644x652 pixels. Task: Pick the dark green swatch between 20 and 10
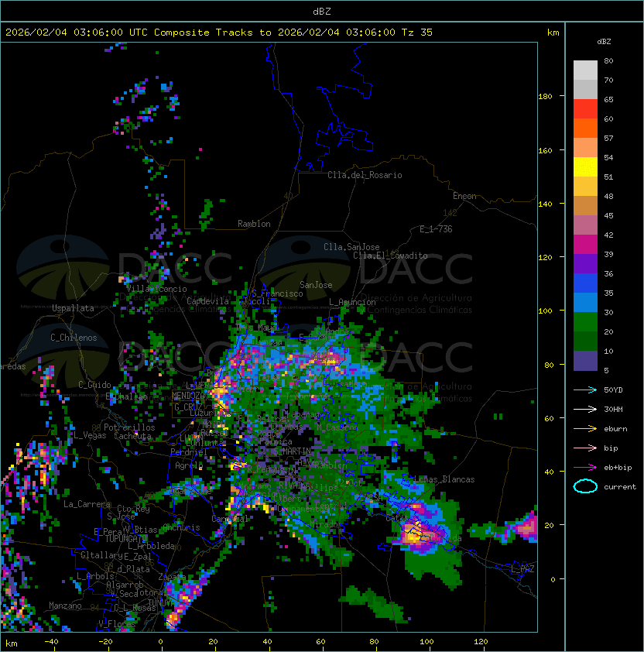585,341
